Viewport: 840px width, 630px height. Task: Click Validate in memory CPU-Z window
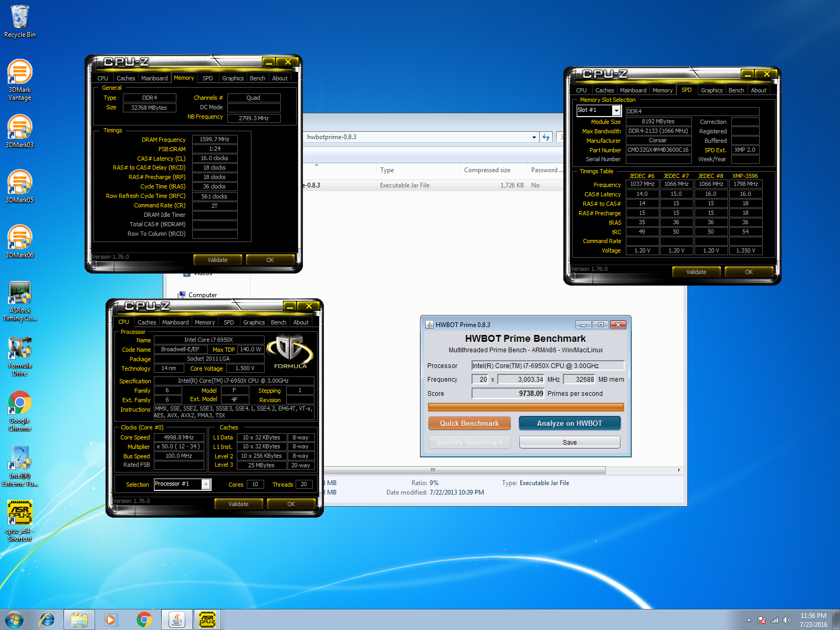point(217,260)
